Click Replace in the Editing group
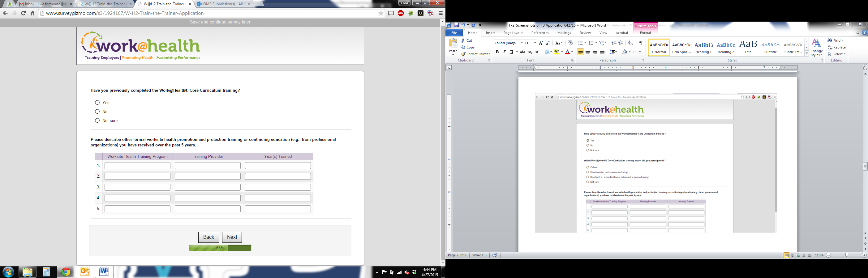The width and height of the screenshot is (868, 278). point(837,48)
